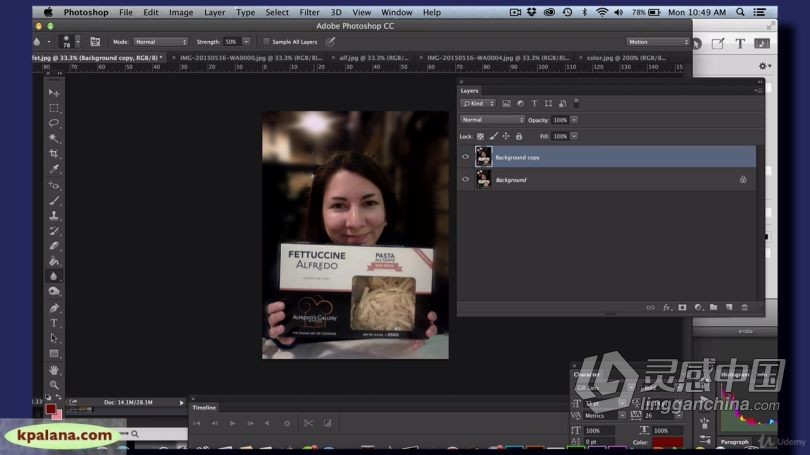Viewport: 810px width, 455px height.
Task: Select the Clone Stamp tool
Action: click(x=54, y=215)
